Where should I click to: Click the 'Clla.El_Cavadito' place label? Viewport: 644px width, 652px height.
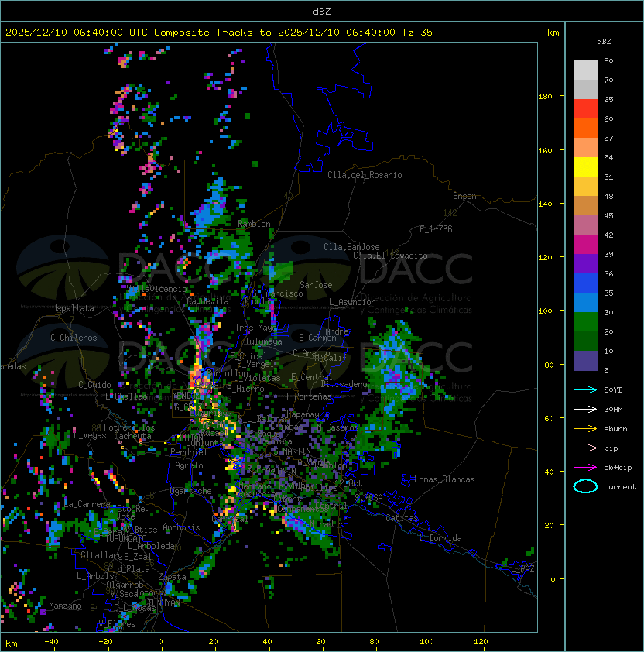click(390, 256)
